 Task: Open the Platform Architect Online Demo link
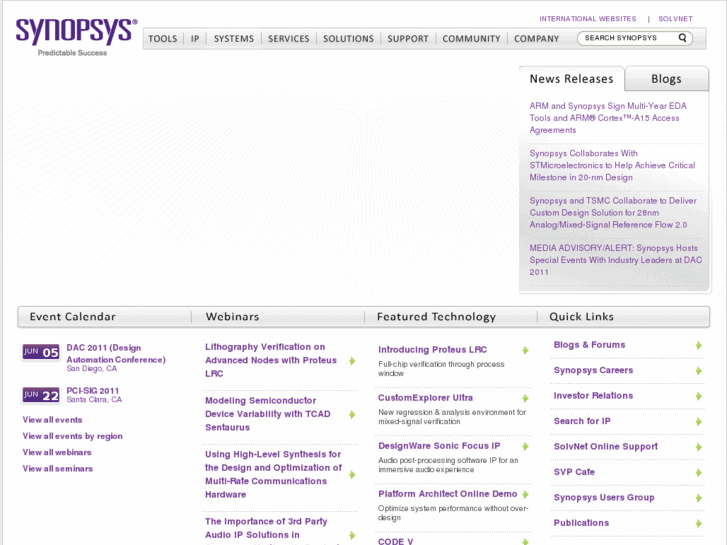(447, 494)
